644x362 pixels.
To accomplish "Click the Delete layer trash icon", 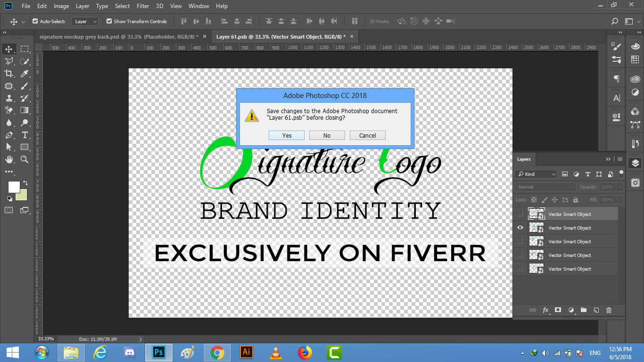I will tap(609, 310).
